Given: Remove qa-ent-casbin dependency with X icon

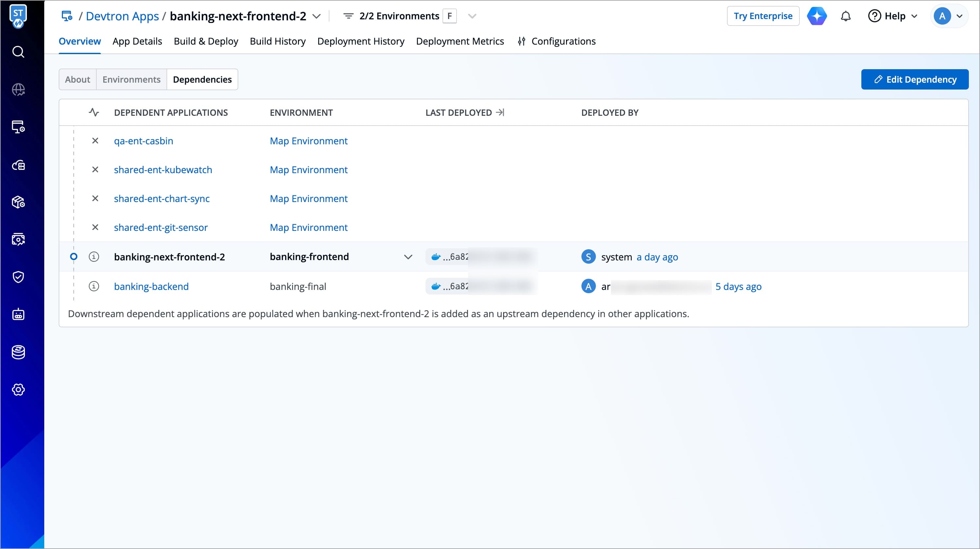Looking at the screenshot, I should click(95, 141).
